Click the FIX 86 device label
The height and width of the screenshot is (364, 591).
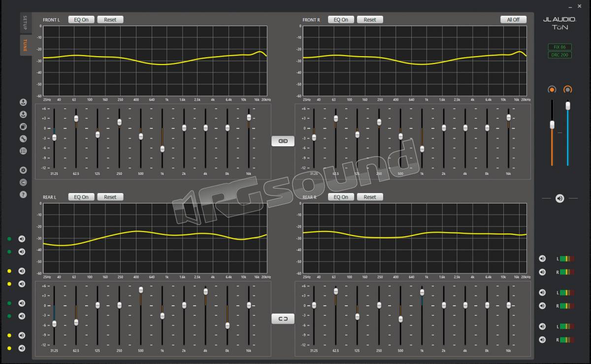(560, 47)
